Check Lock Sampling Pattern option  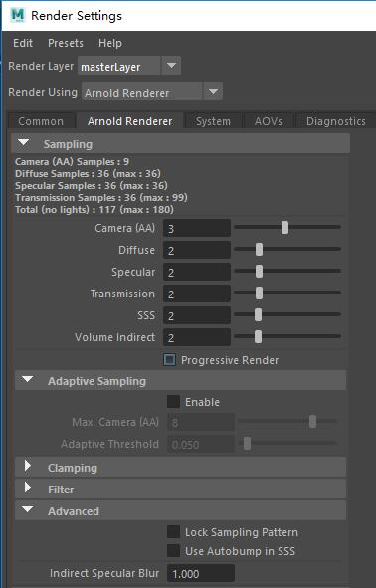[173, 531]
